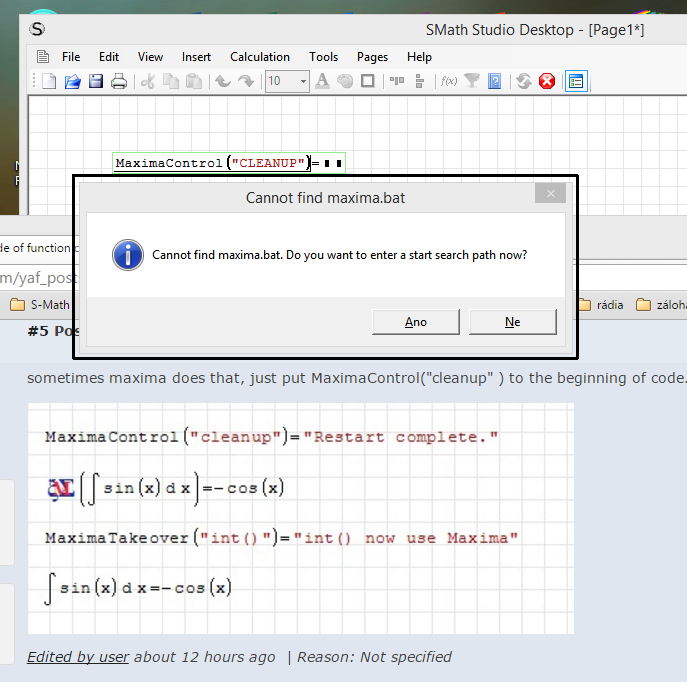Click the red stop calculation icon
Screen dimensions: 687x682
pyautogui.click(x=547, y=82)
